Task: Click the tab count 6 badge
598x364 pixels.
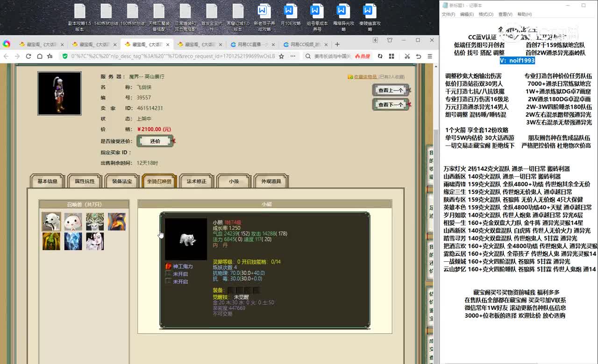Action: pyautogui.click(x=375, y=41)
